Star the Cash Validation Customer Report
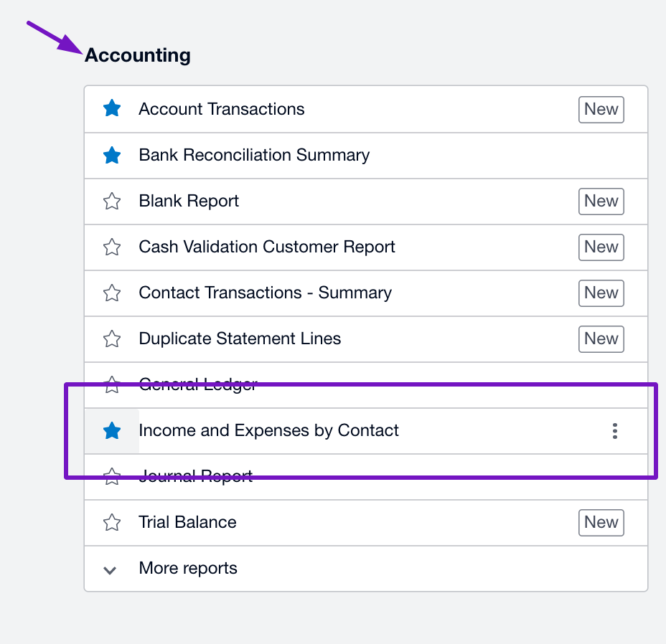This screenshot has height=644, width=666. [112, 247]
